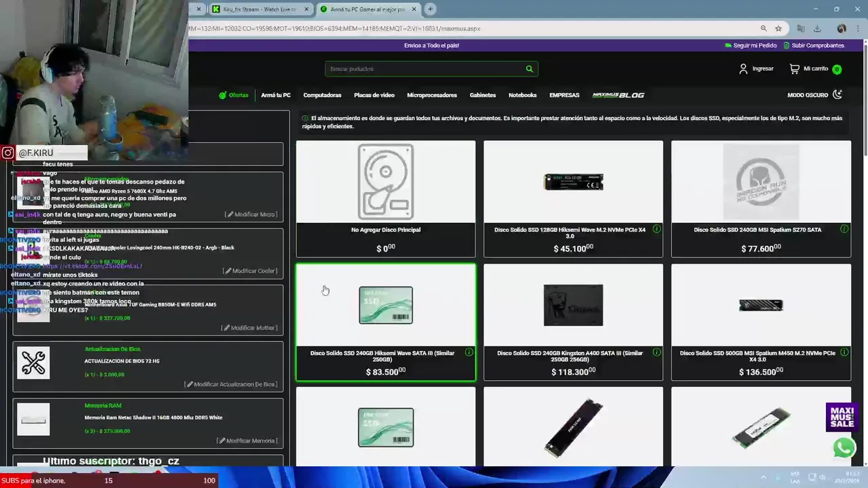Click the green dot Ofertas icon

(222, 95)
